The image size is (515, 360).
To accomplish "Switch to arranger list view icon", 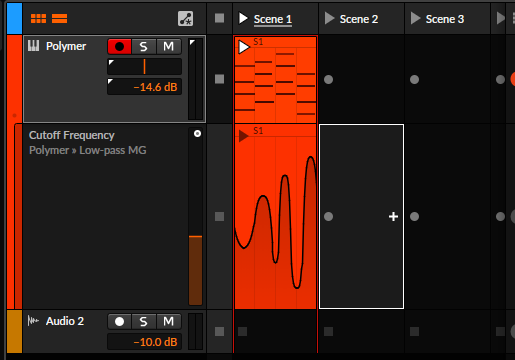I will [60, 19].
